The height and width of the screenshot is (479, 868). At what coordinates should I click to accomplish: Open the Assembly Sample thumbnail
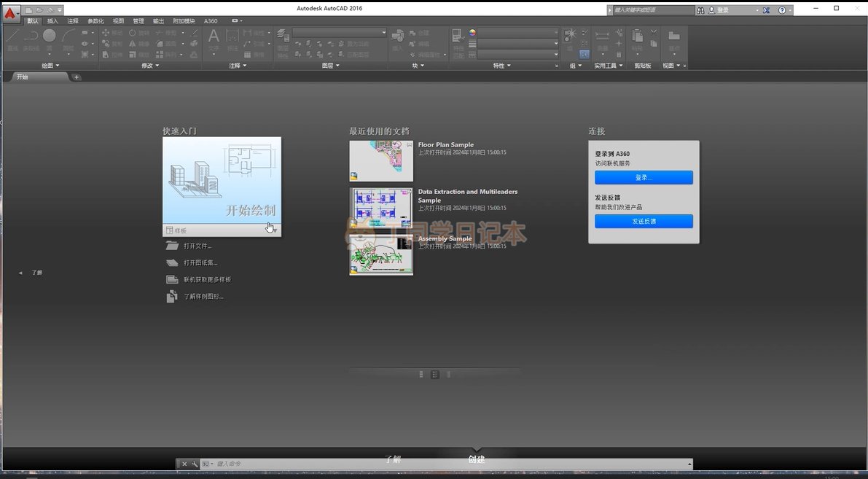[x=381, y=254]
